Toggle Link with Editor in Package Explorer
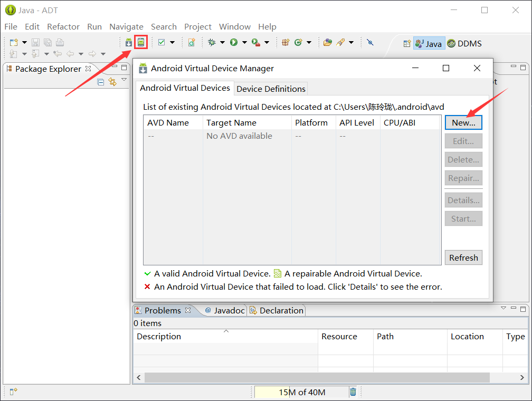The height and width of the screenshot is (401, 532). (112, 82)
